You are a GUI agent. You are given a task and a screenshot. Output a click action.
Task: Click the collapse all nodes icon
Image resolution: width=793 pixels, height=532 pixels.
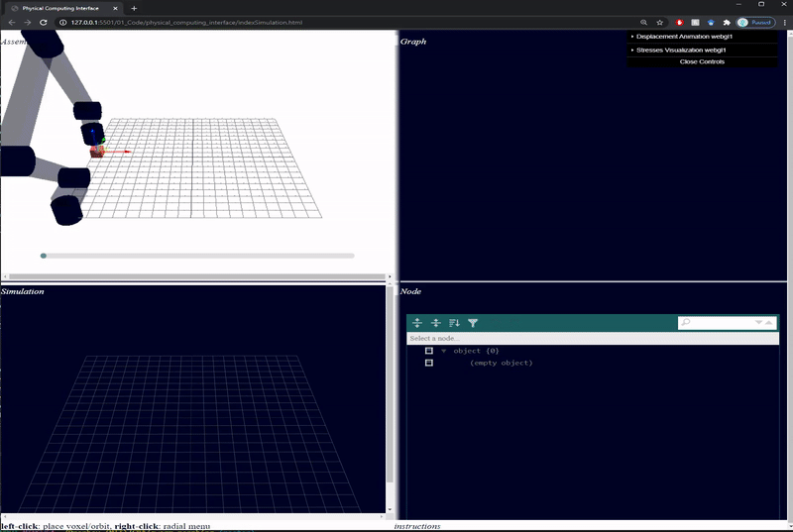click(x=435, y=323)
